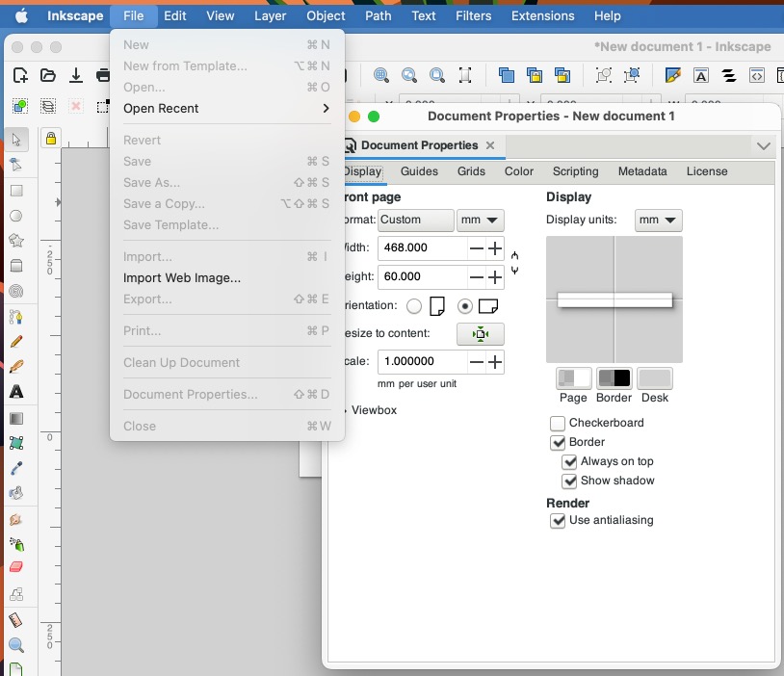Select the Text tool
The height and width of the screenshot is (676, 784).
pos(16,392)
